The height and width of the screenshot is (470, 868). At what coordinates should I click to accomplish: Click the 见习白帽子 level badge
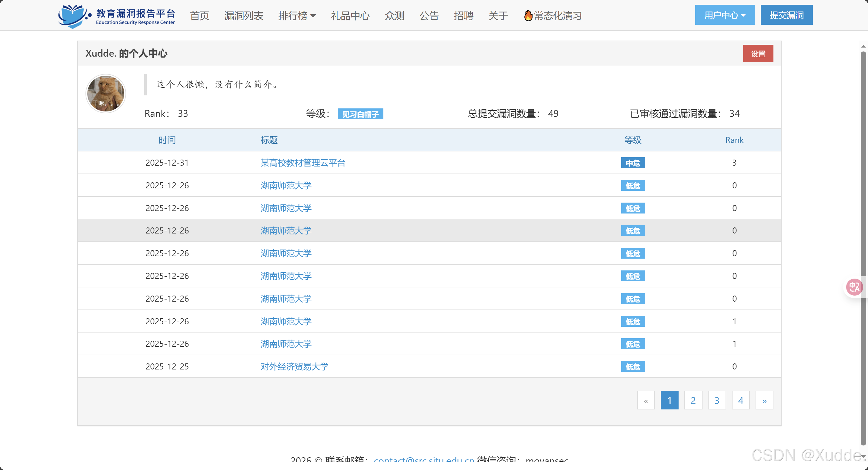(360, 114)
